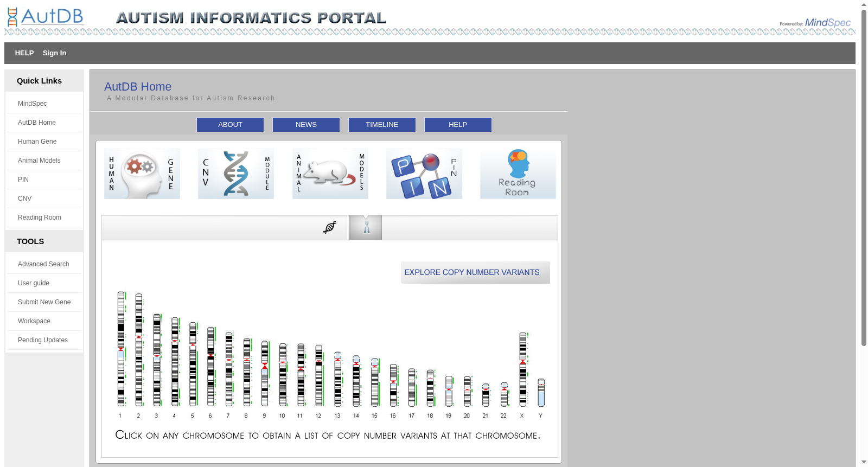Select the Y chromosome ideogram
Screen dimensions: 868x467
(541, 393)
